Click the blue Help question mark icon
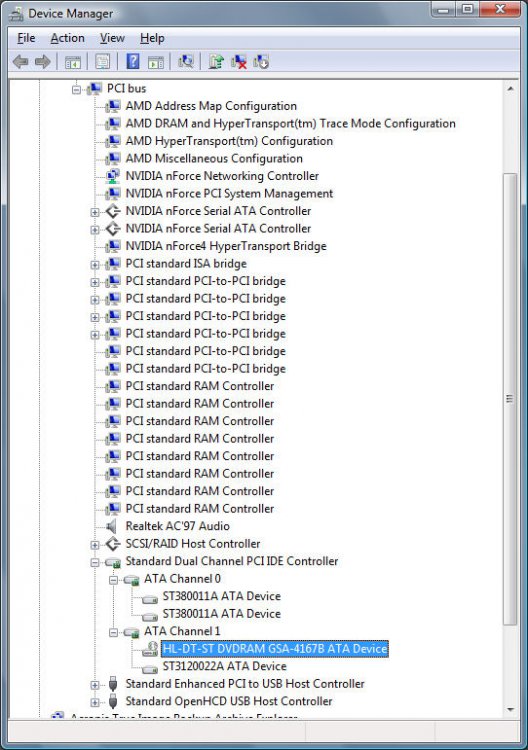The image size is (528, 750). (x=132, y=61)
